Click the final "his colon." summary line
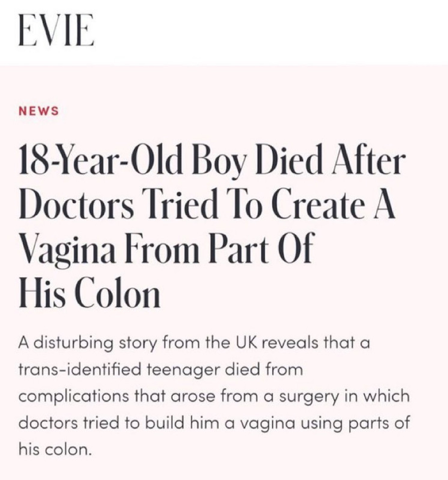This screenshot has width=448, height=480. pyautogui.click(x=54, y=450)
